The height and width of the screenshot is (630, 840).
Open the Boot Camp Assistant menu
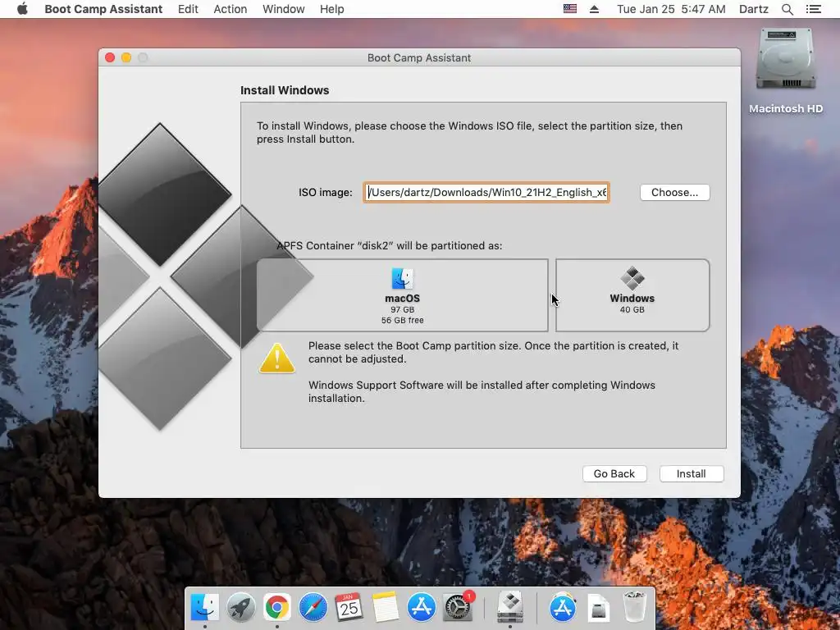pyautogui.click(x=103, y=9)
